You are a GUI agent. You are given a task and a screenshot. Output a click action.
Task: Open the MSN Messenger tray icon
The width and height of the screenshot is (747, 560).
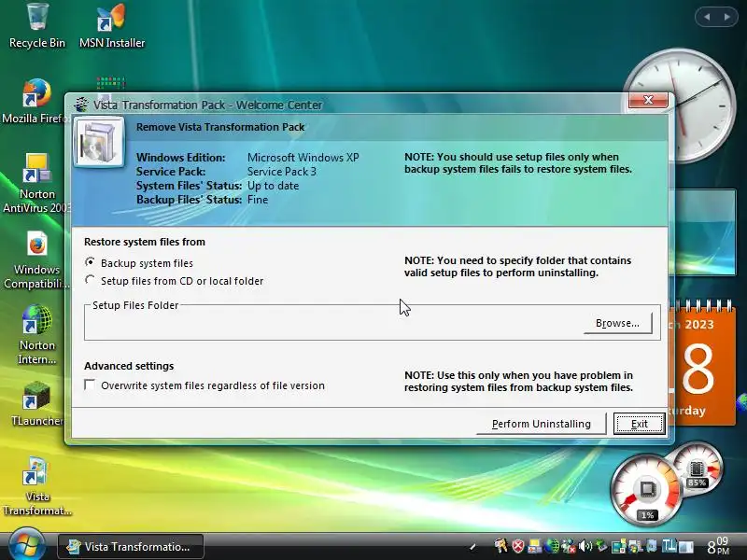pos(568,546)
